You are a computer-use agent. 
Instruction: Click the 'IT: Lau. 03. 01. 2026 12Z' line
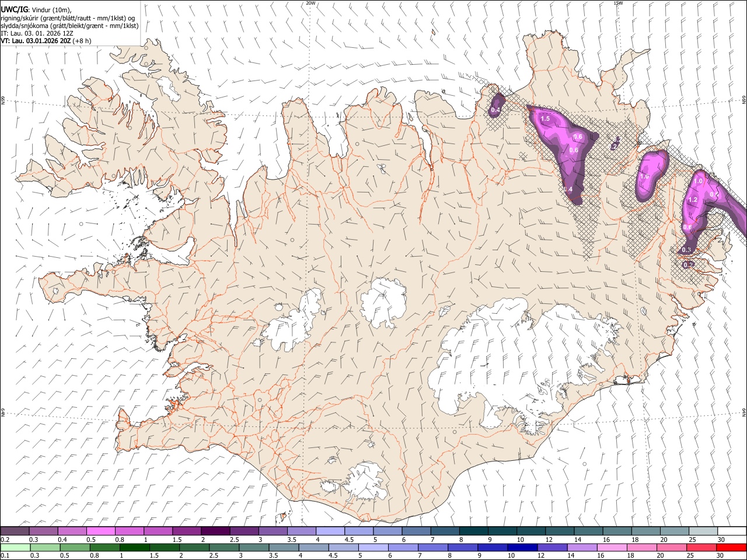(37, 33)
